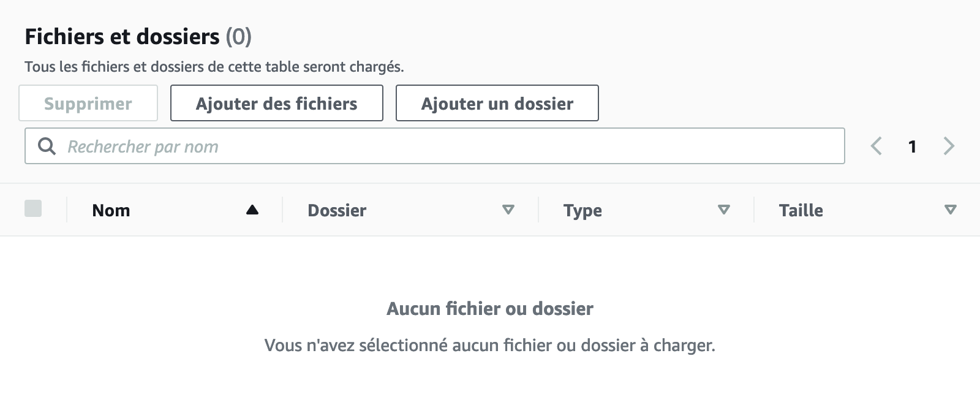The image size is (980, 413).
Task: Click the Nom ascending sort arrow
Action: pyautogui.click(x=252, y=210)
